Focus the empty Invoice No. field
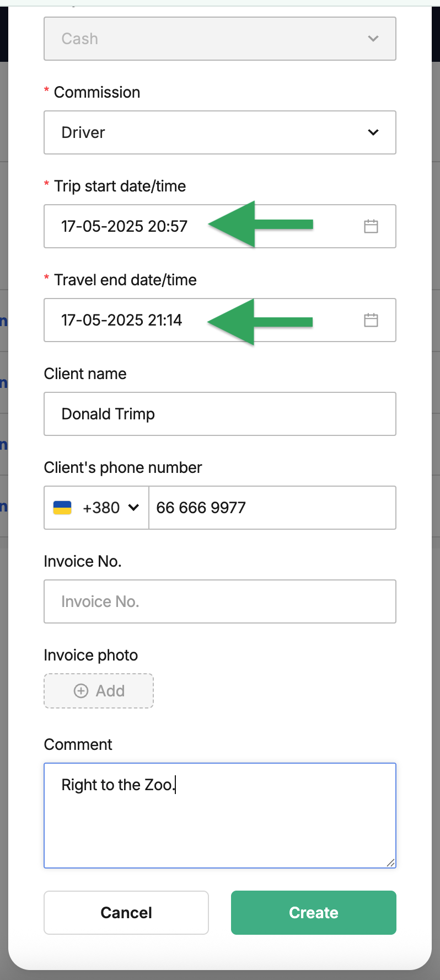Screen dimensions: 440x980 (220, 601)
